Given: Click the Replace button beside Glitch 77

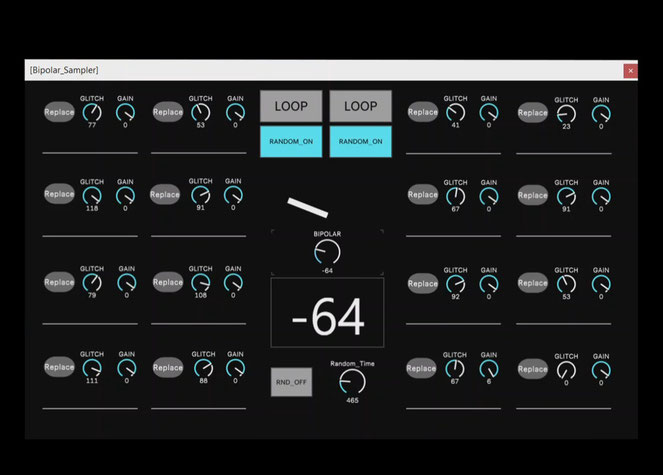Looking at the screenshot, I should coord(59,112).
